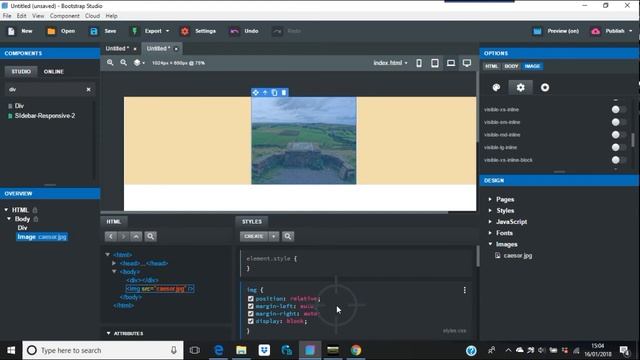Open Settings from toolbar
Viewport: 640px width, 360px height.
click(184, 31)
